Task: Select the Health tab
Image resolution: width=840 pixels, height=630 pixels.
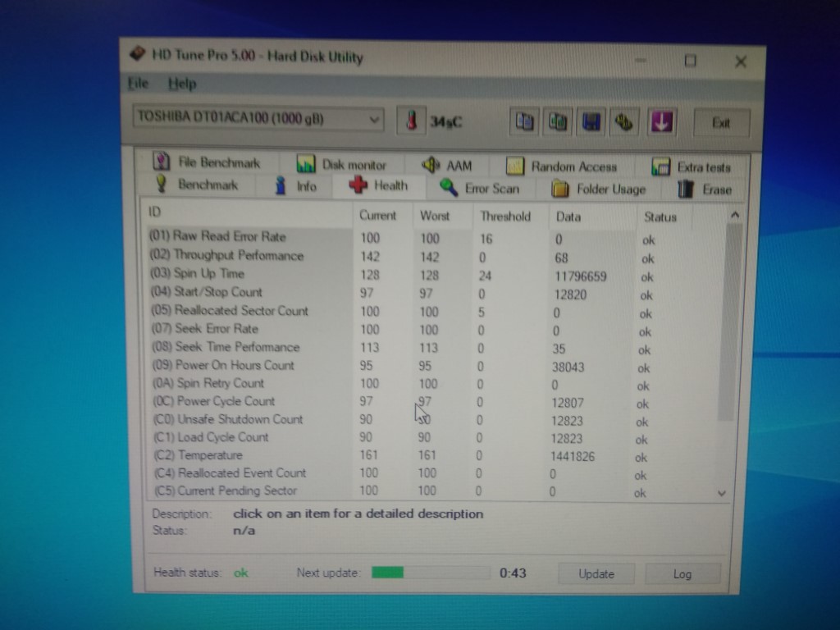Action: [x=379, y=186]
